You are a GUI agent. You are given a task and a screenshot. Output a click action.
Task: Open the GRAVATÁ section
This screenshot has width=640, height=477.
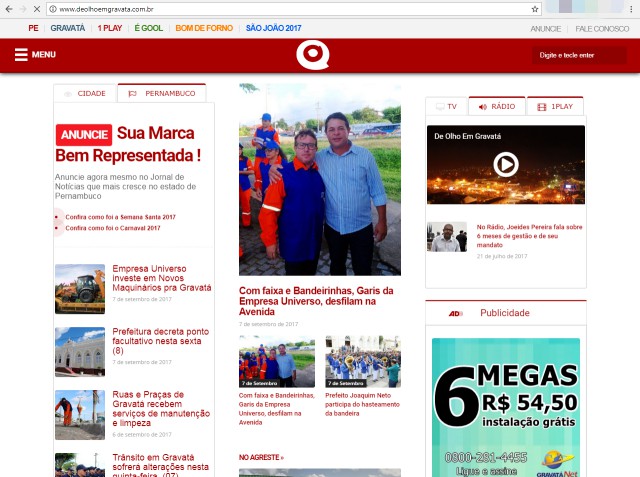click(x=68, y=28)
